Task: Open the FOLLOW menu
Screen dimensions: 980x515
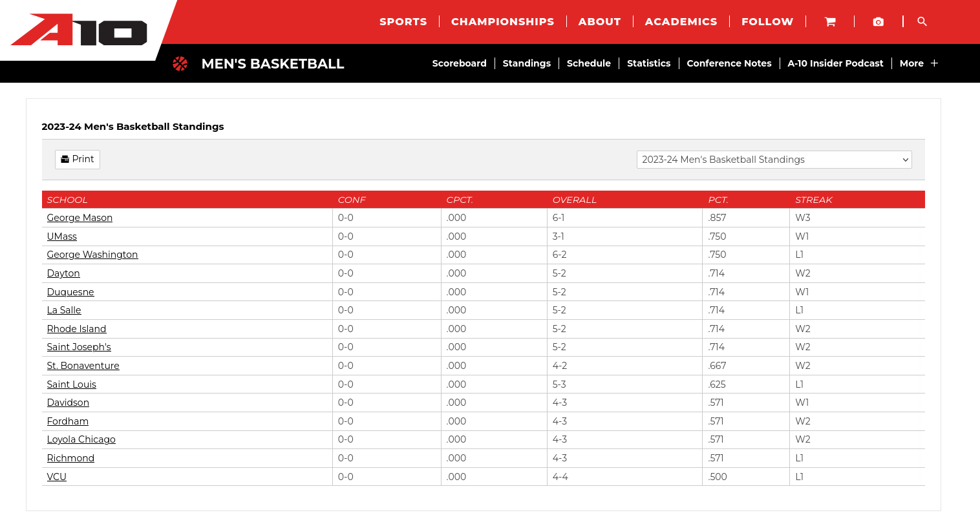Action: click(767, 21)
